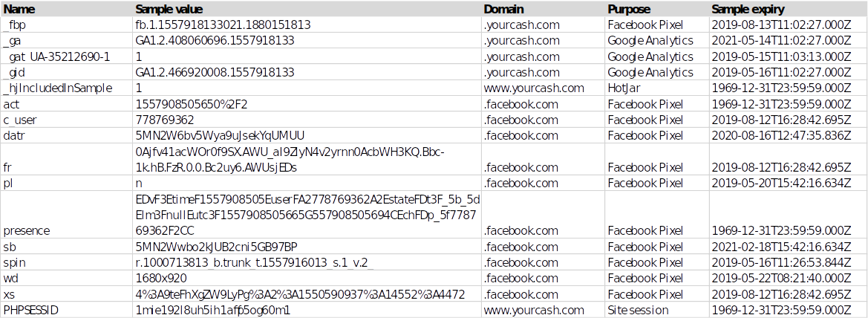Screen dimensions: 868x318
Task: Click the Purpose column header
Action: (629, 10)
